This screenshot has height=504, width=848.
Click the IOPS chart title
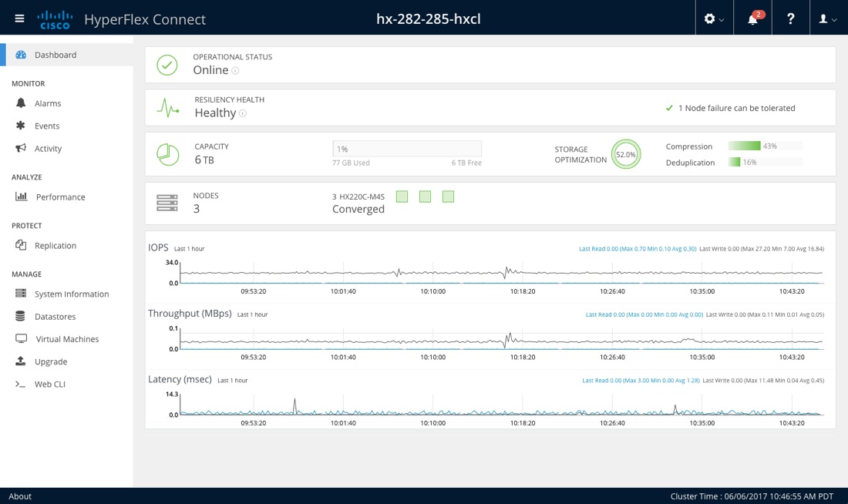point(158,247)
